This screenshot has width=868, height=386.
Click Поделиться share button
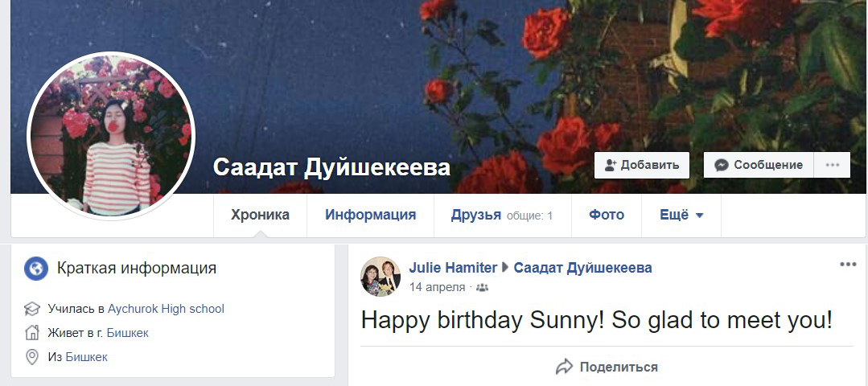[607, 367]
